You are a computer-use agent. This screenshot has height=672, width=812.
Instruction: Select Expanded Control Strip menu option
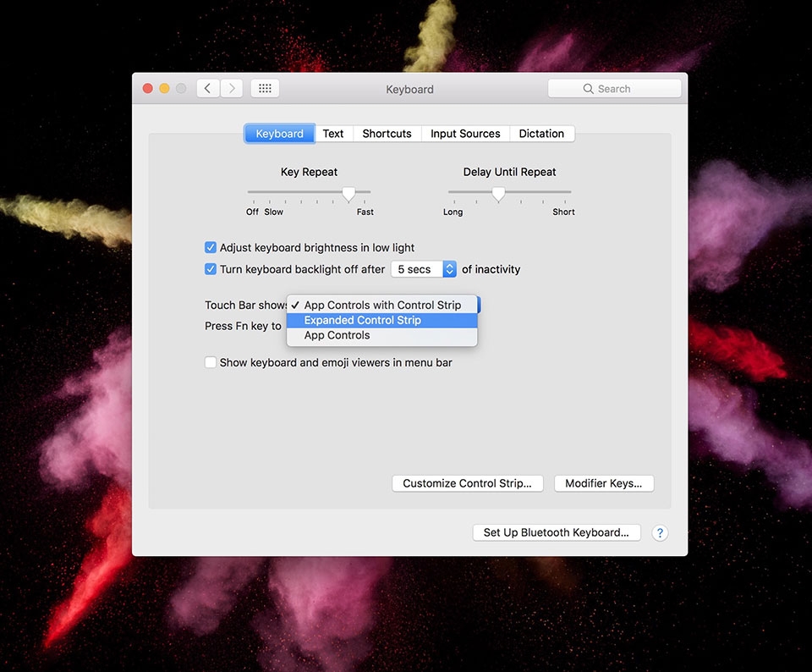tap(382, 320)
